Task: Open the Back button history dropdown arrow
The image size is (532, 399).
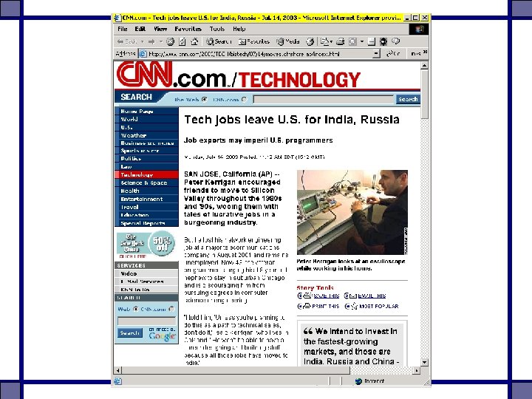Action: pyautogui.click(x=143, y=41)
